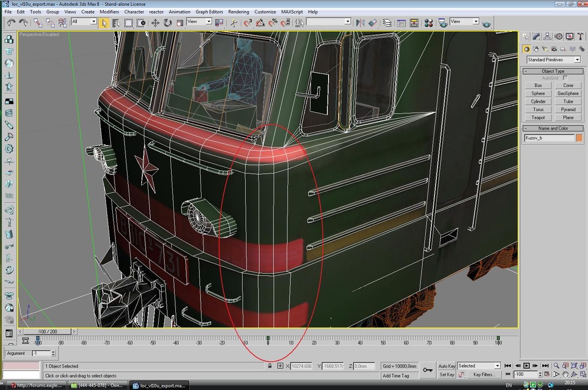Select the Undo arrow icon
This screenshot has height=390, width=588.
(11, 22)
